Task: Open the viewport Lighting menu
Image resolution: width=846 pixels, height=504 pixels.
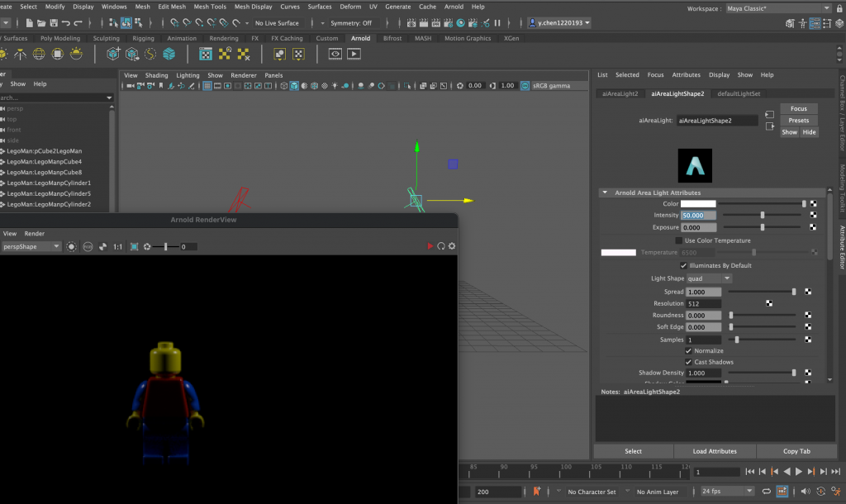Action: click(188, 75)
